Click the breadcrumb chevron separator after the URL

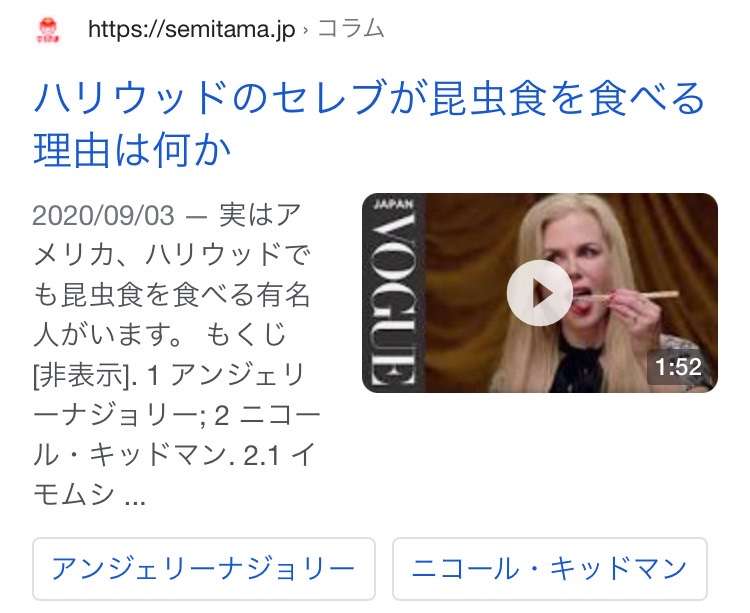coord(306,31)
